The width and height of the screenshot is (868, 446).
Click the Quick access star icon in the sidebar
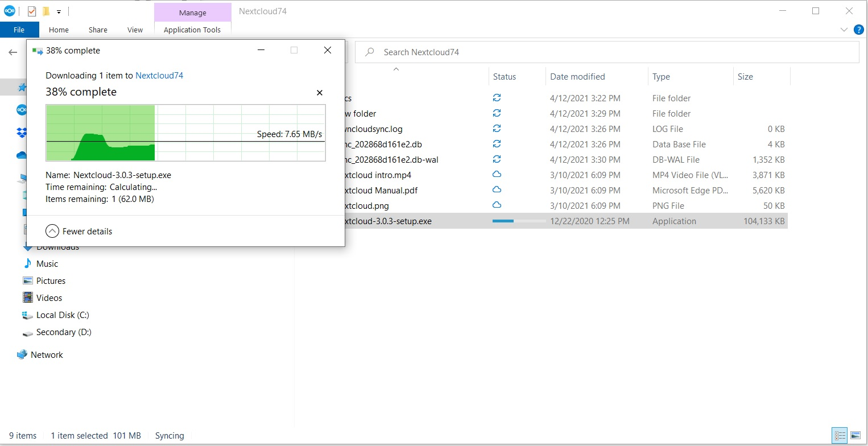pos(22,87)
